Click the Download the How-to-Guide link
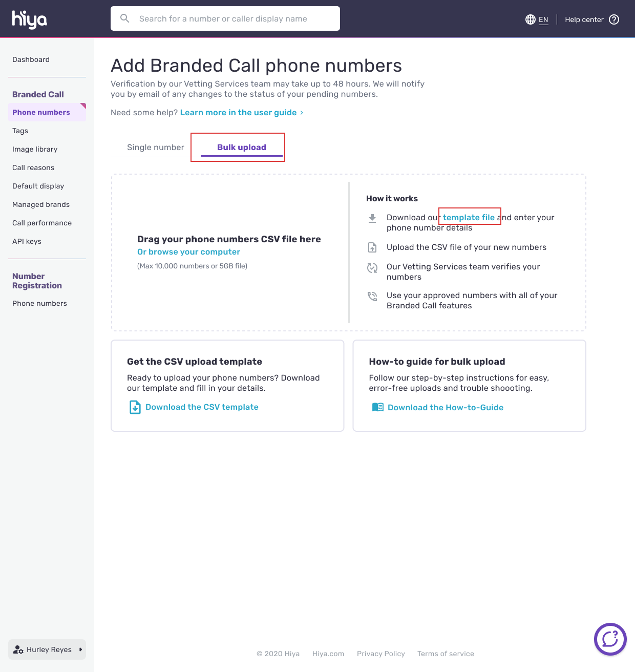The width and height of the screenshot is (635, 672). (x=445, y=407)
